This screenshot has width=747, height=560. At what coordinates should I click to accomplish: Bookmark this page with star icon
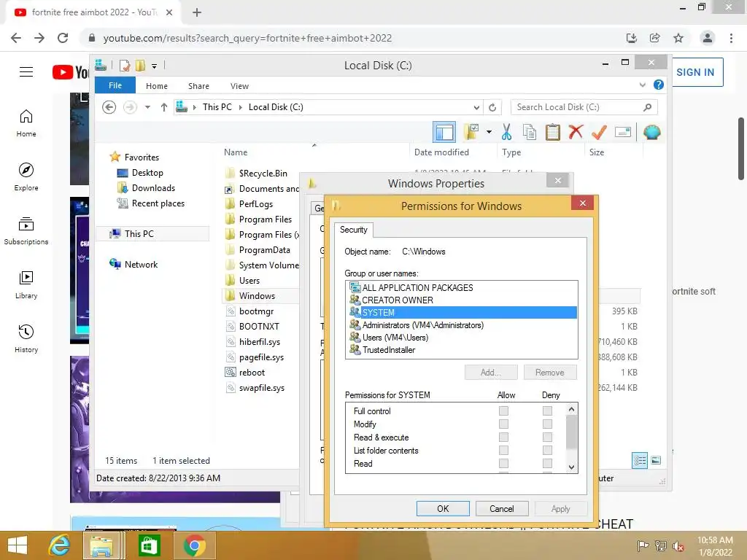pyautogui.click(x=678, y=38)
